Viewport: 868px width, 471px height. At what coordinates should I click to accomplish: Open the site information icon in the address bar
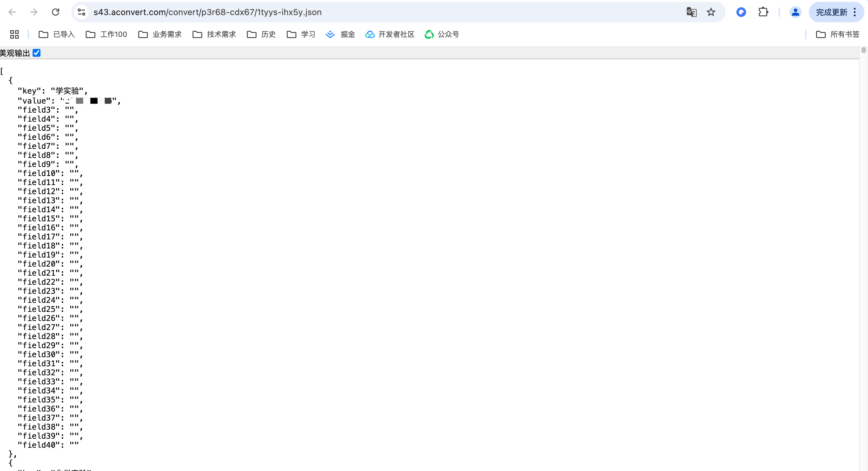[81, 12]
